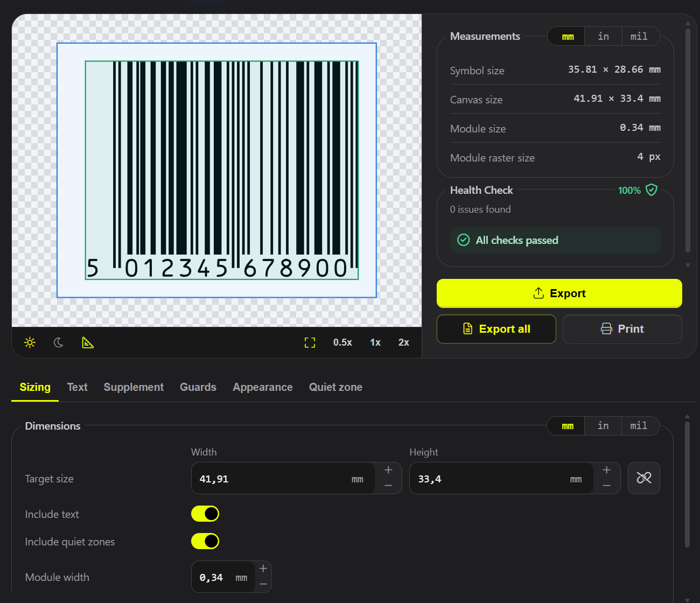Click the Print button
Image resolution: width=700 pixels, height=603 pixels.
click(x=622, y=329)
